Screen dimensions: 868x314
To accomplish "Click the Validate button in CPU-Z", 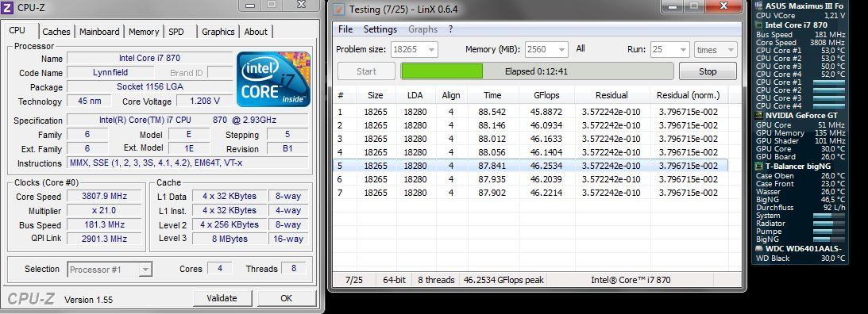I will (x=222, y=298).
